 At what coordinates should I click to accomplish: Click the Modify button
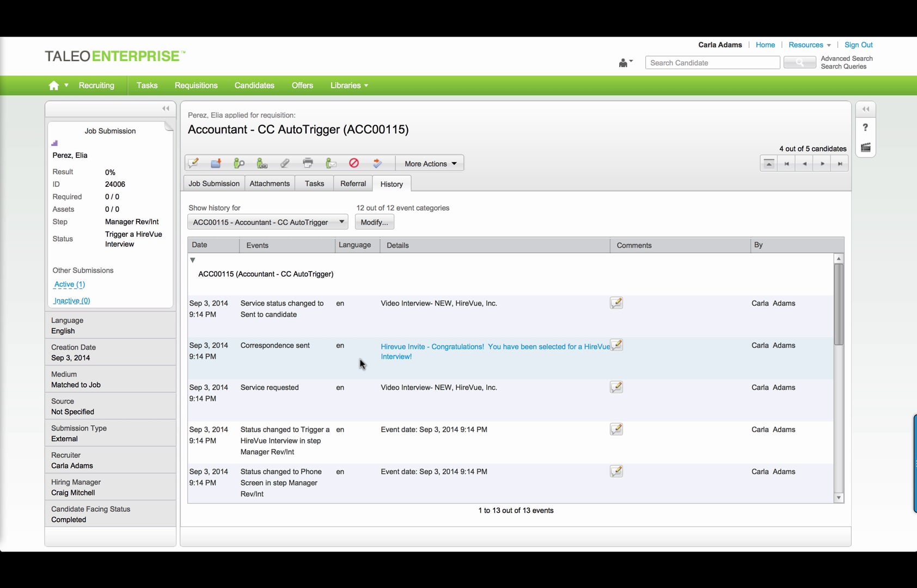click(374, 222)
